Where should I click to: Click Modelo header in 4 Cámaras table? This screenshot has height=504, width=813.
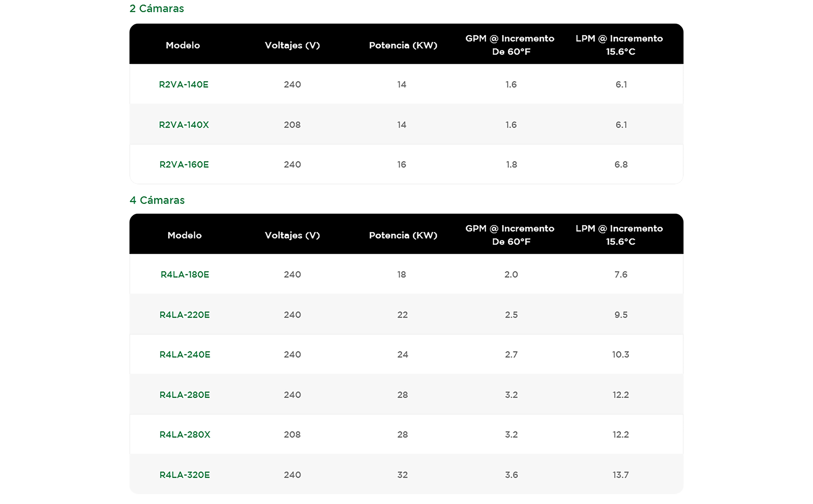pos(184,235)
